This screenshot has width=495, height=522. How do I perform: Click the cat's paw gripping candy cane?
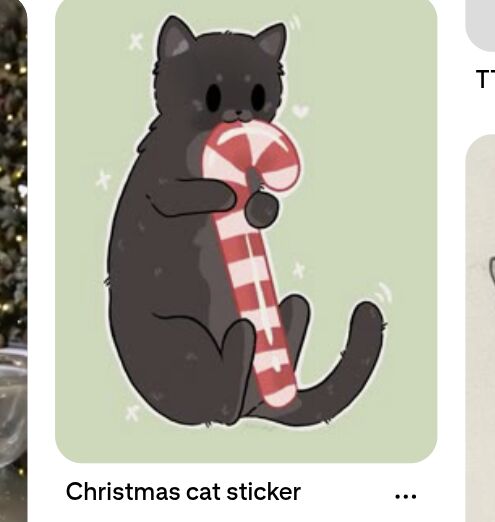[262, 210]
